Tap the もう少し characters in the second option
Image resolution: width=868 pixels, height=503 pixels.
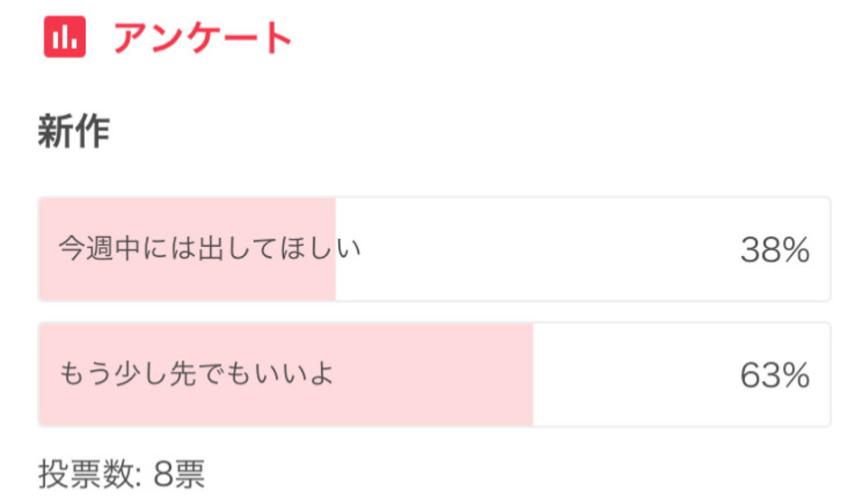point(114,374)
